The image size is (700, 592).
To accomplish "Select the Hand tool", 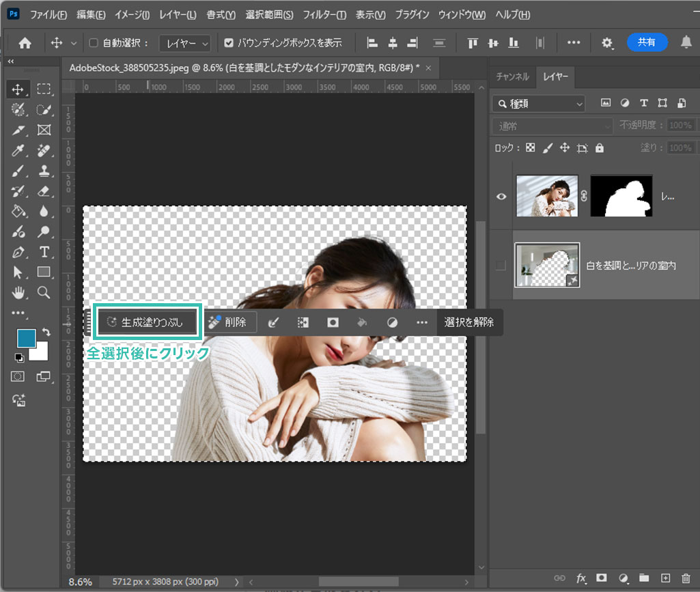I will pyautogui.click(x=18, y=293).
